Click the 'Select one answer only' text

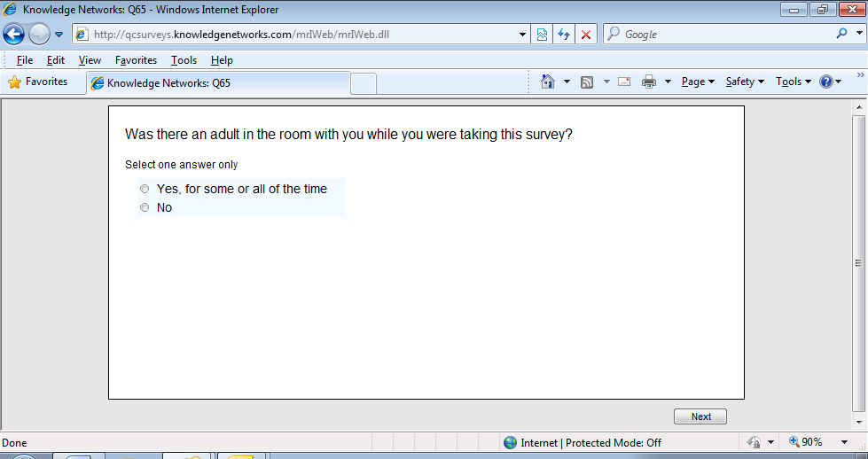181,165
